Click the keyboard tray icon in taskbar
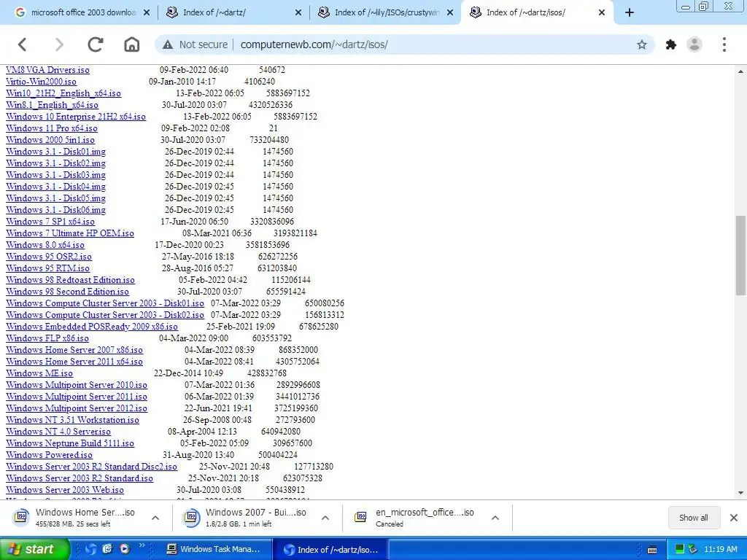This screenshot has height=560, width=747. (652, 550)
